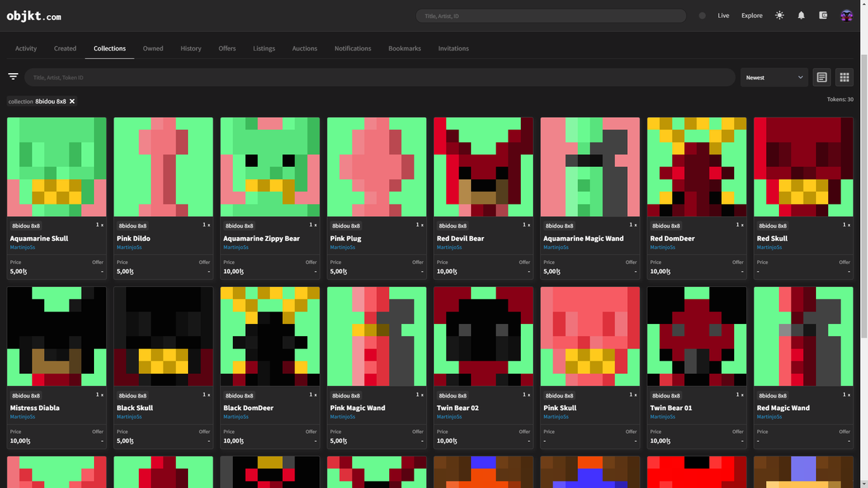Open the Mistress Diabla thumbnail
The height and width of the screenshot is (488, 868).
56,336
